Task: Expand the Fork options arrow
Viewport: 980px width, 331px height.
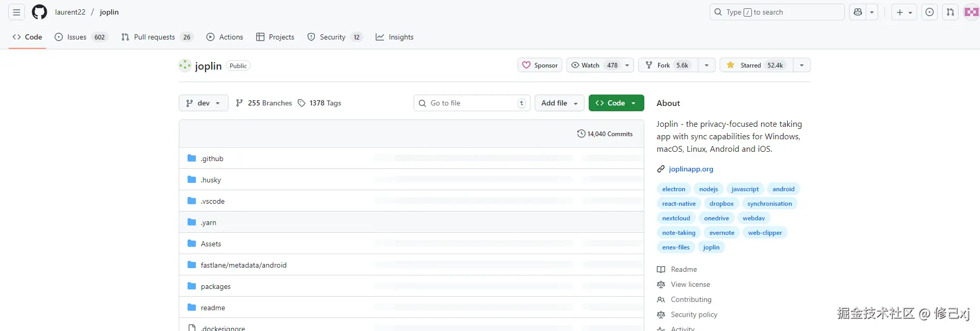Action: click(x=707, y=65)
